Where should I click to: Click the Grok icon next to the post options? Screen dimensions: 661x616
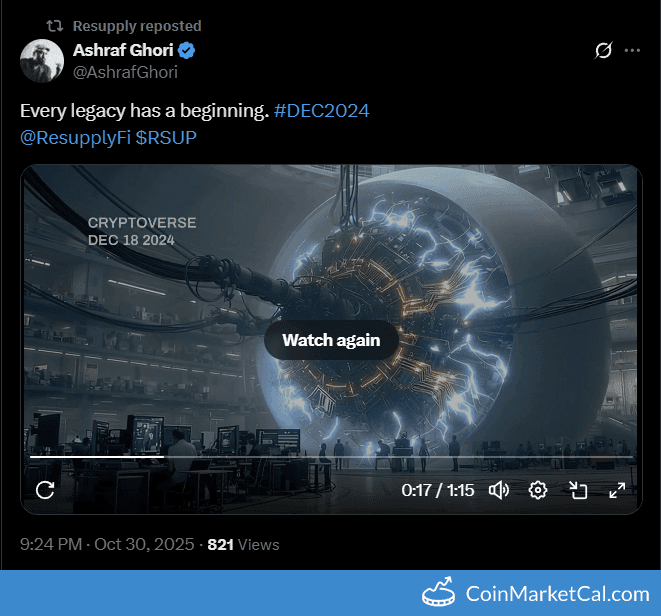click(603, 51)
